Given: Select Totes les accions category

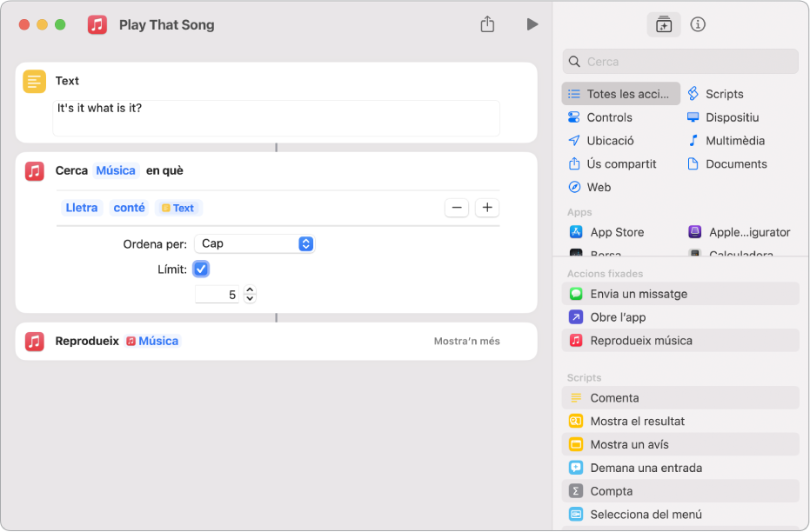Looking at the screenshot, I should (620, 94).
